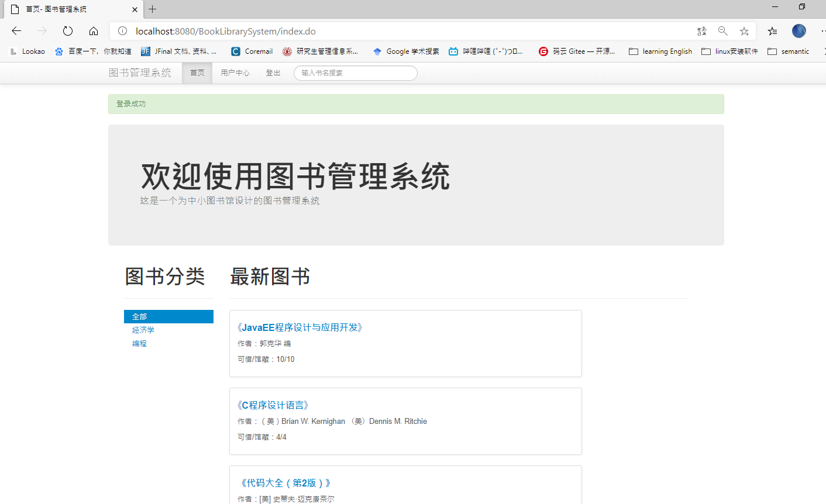Image resolution: width=826 pixels, height=504 pixels.
Task: Reload the page with refresh icon
Action: [x=68, y=31]
